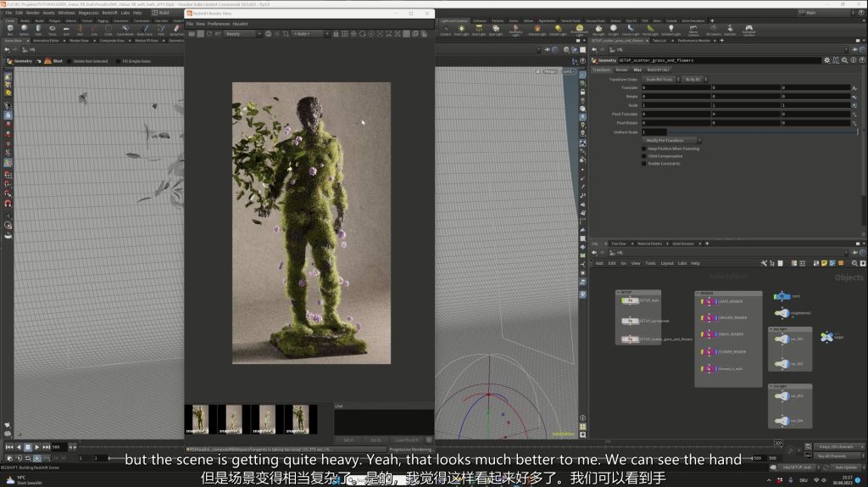
Task: Open the Material Palette tab
Action: click(x=649, y=243)
